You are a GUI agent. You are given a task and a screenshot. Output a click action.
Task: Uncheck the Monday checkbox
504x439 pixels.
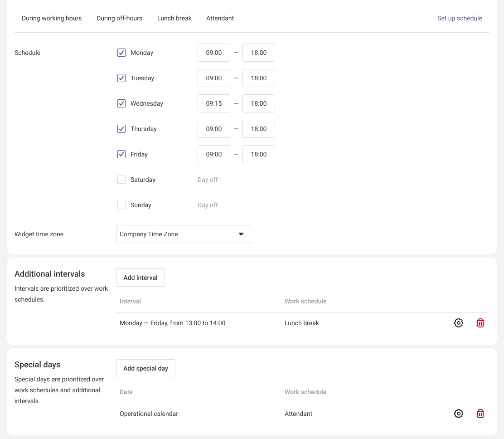coord(121,53)
